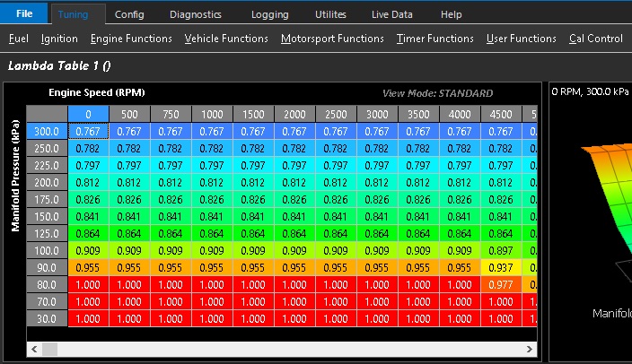Switch to the Live Data tab

coord(391,14)
